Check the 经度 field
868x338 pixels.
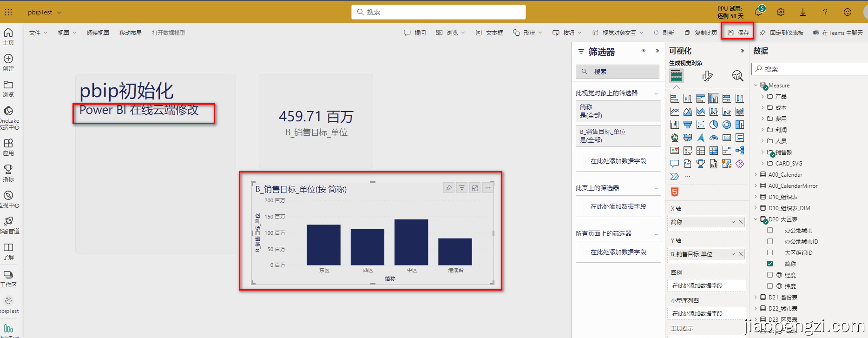coord(770,275)
